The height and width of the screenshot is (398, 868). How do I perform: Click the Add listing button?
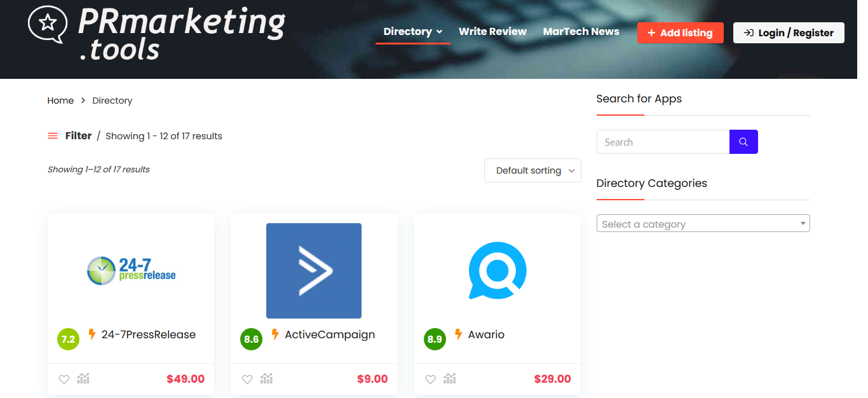point(681,33)
